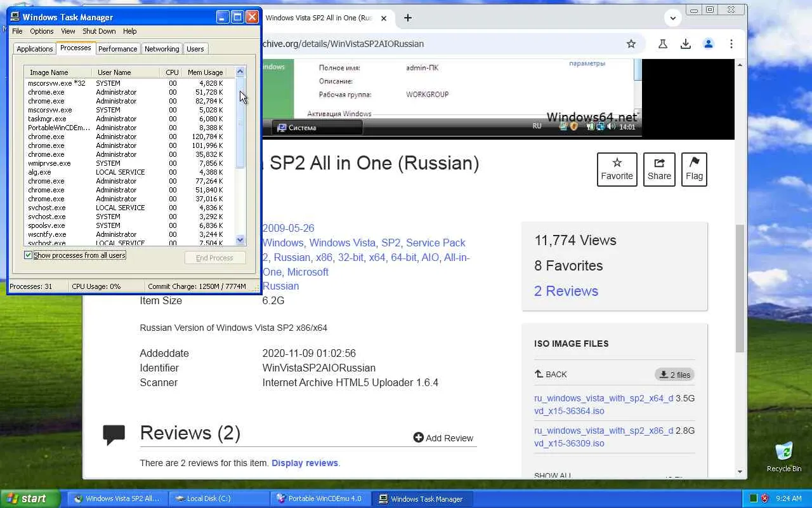Click the process list scroll-down arrow
This screenshot has height=508, width=812.
(240, 240)
